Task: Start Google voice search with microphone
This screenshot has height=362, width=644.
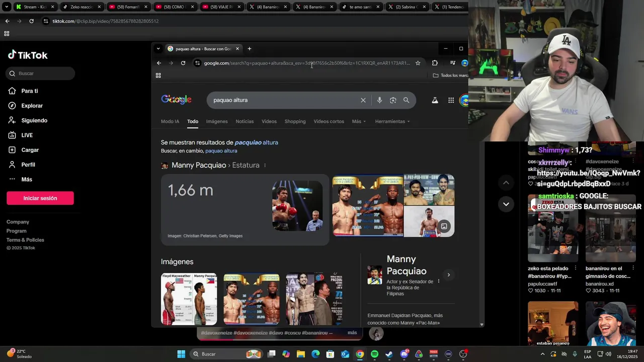Action: [x=379, y=100]
